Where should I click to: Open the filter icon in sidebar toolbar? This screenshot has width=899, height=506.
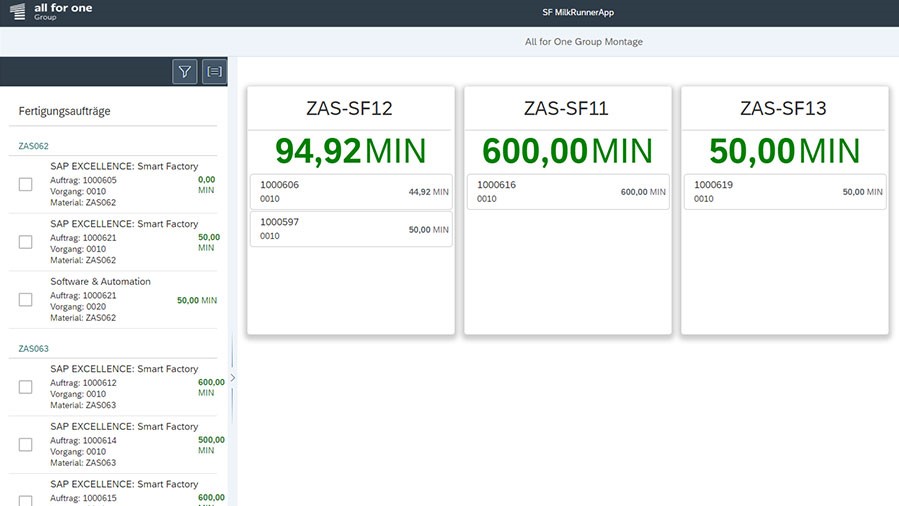click(185, 71)
